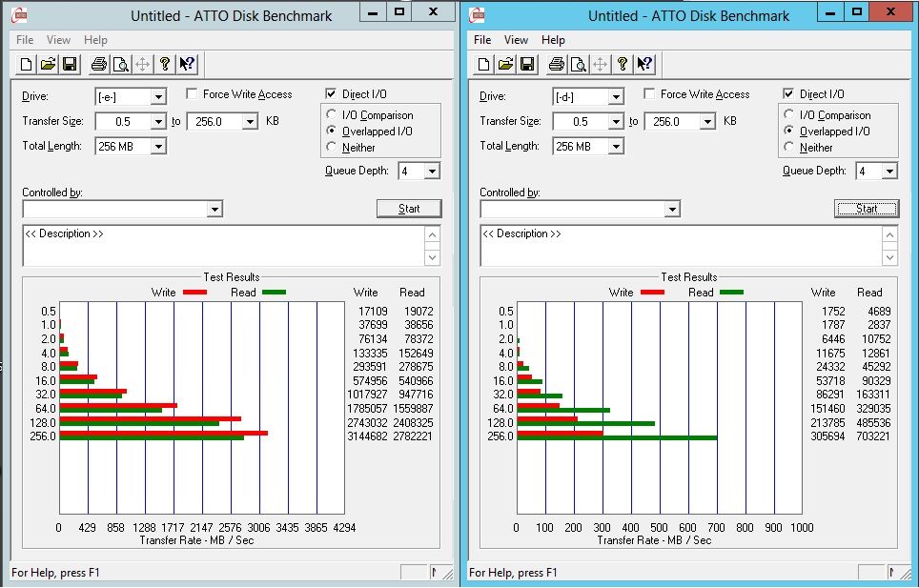Click the move arrows icon in left window
Screen dimensions: 919x588
point(142,64)
